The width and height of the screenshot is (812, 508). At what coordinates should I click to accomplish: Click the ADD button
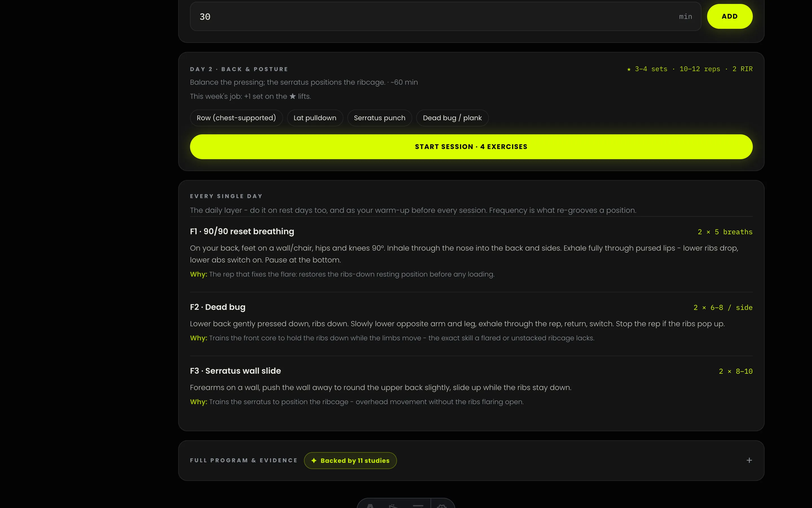(729, 16)
